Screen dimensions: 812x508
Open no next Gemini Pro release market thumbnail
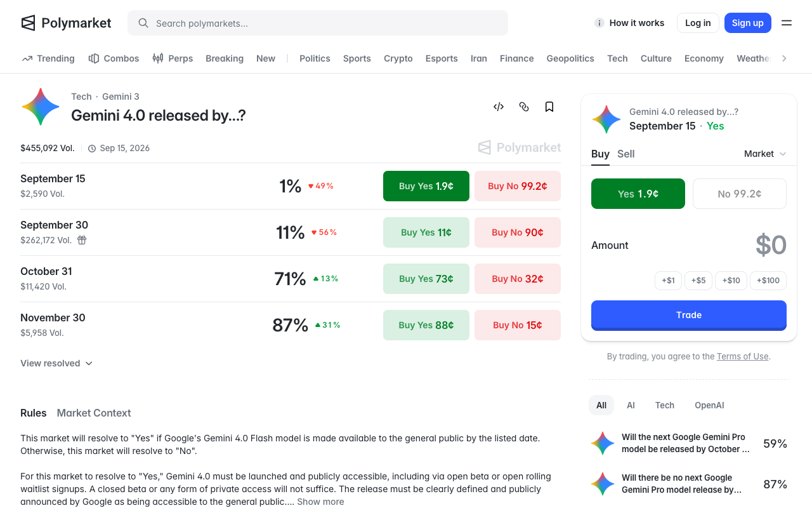coord(603,484)
